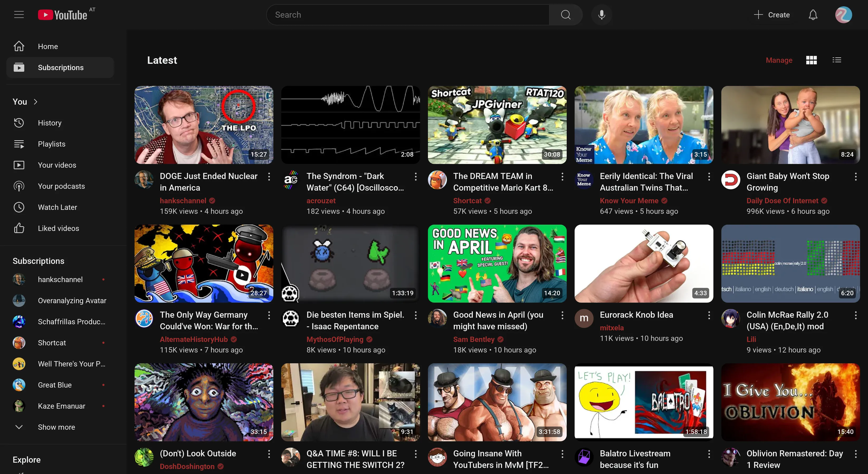The image size is (868, 474).
Task: Open options menu for Germany Could've Won video
Action: 269,316
